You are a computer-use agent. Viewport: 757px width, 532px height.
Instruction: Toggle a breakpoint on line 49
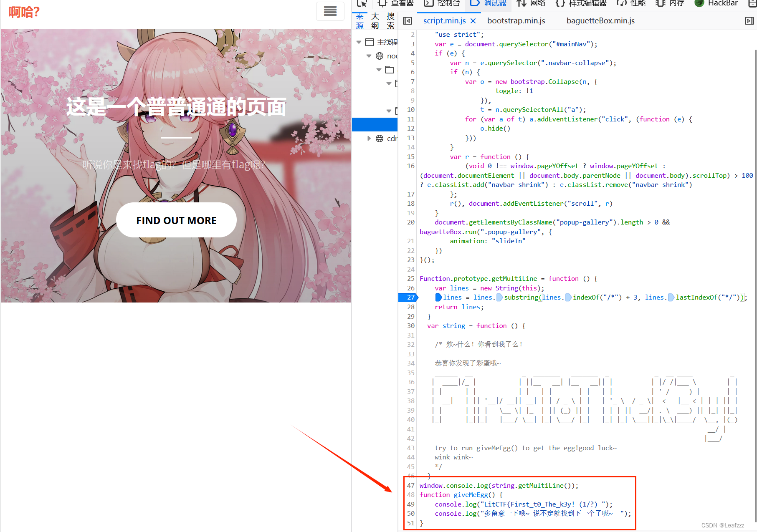pos(411,504)
